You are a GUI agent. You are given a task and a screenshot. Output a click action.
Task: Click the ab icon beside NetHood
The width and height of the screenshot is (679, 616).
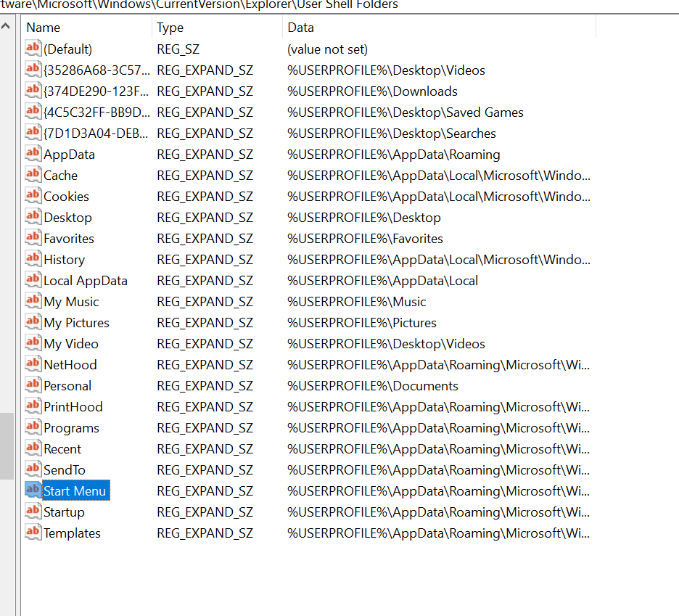(33, 364)
